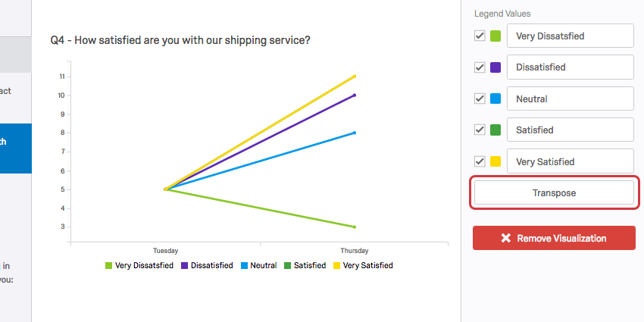The height and width of the screenshot is (322, 644).
Task: Click Remove Visualization button
Action: tap(554, 238)
